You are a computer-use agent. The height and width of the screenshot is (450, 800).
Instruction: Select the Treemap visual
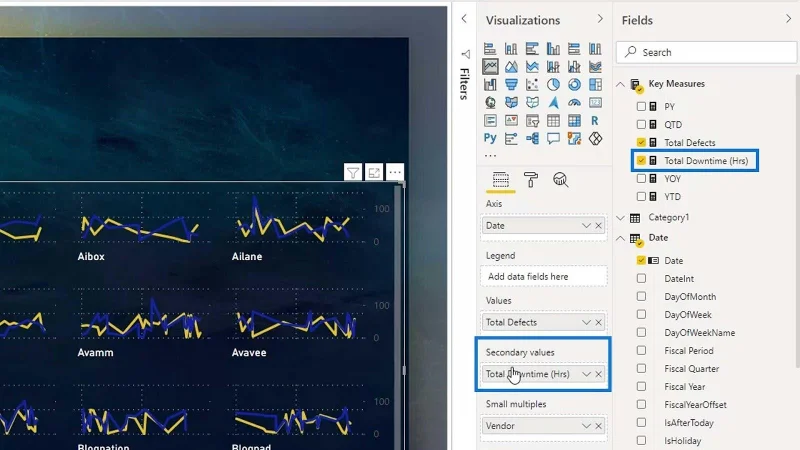(595, 84)
